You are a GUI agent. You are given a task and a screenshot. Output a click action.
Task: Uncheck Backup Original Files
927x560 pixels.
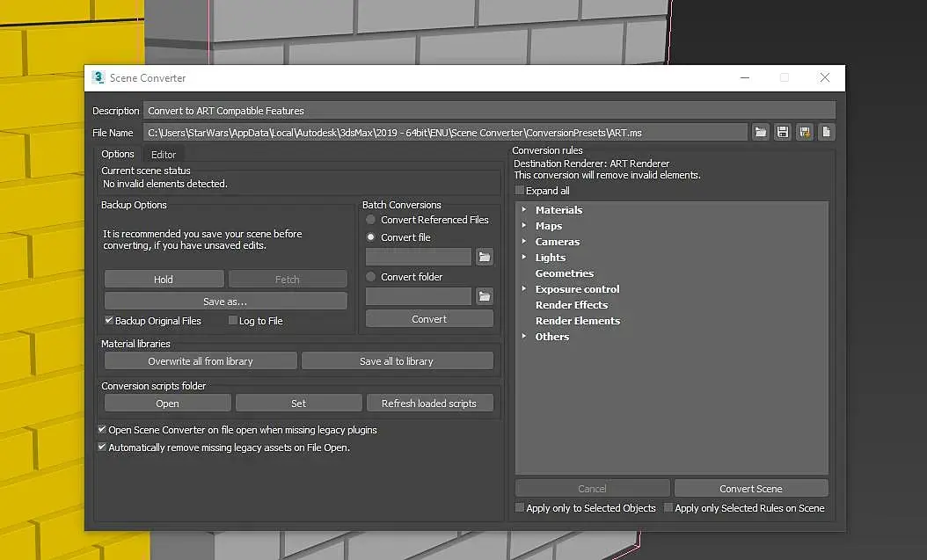pos(109,320)
